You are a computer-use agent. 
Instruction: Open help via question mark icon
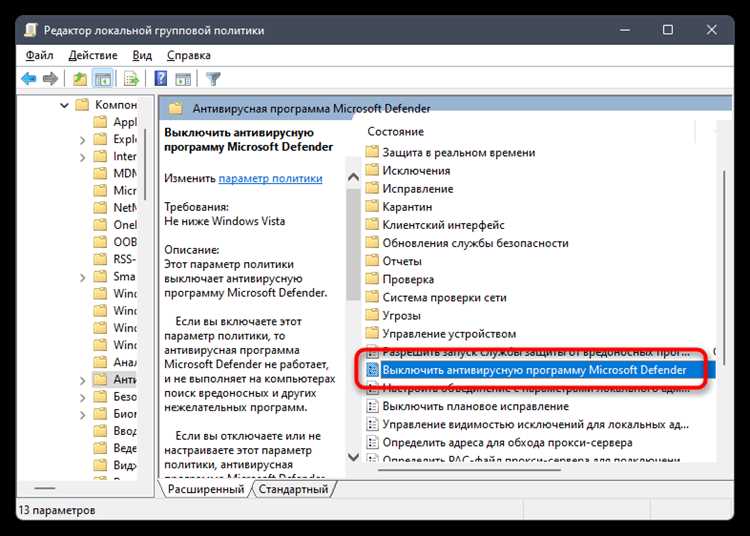pyautogui.click(x=161, y=78)
